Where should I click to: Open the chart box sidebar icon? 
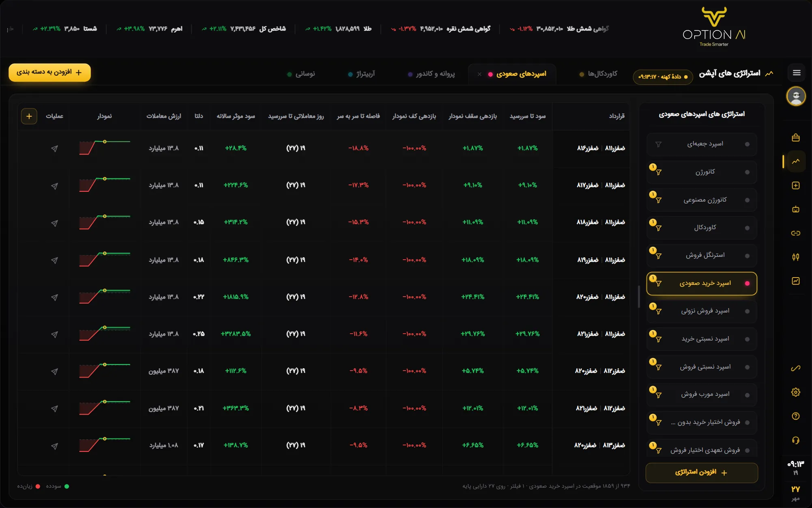(x=796, y=281)
